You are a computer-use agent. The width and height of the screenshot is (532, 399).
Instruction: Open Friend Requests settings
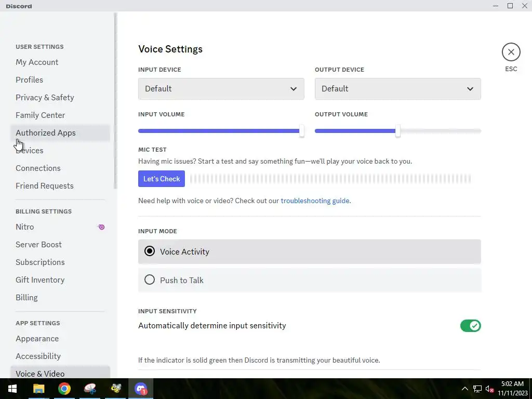[x=60, y=185]
